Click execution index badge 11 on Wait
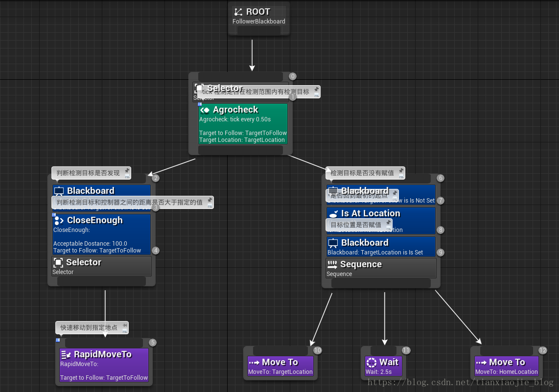 coord(406,350)
